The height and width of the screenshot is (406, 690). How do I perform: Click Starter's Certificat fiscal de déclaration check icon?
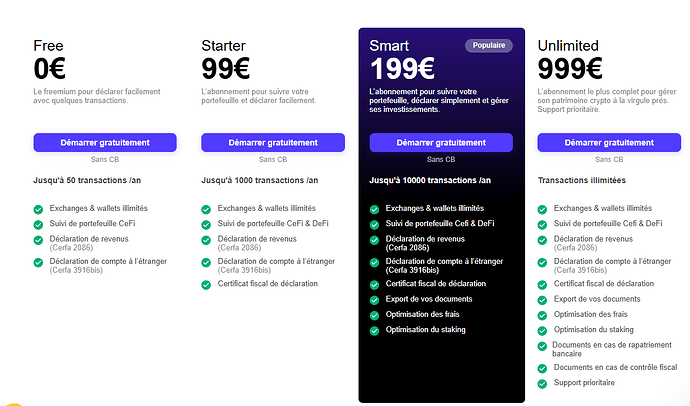tap(206, 285)
